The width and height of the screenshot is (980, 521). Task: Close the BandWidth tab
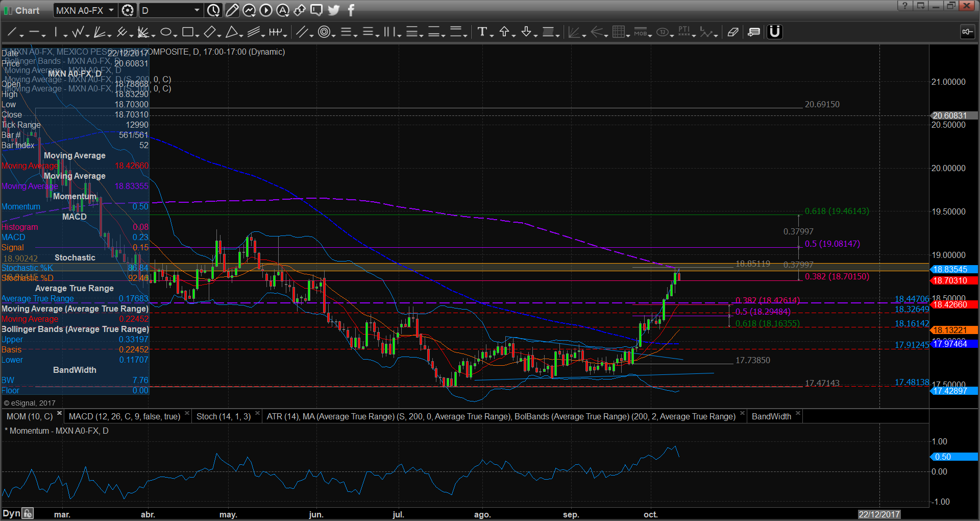798,413
